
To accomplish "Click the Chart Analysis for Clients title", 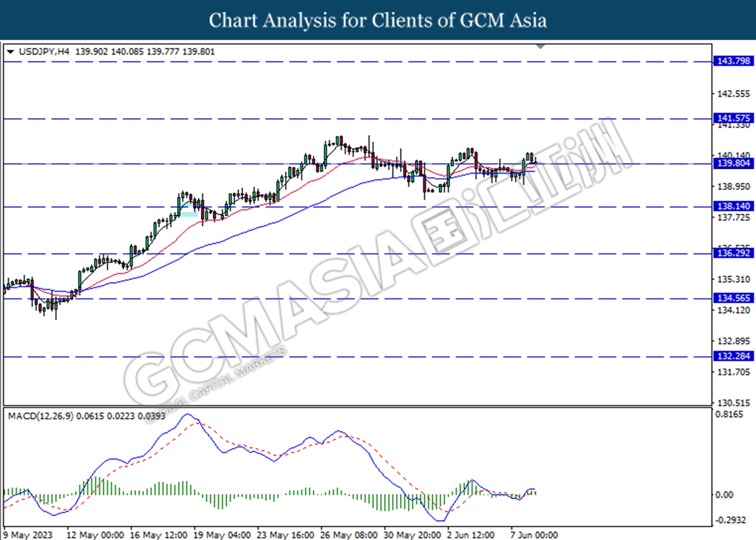I will click(378, 20).
